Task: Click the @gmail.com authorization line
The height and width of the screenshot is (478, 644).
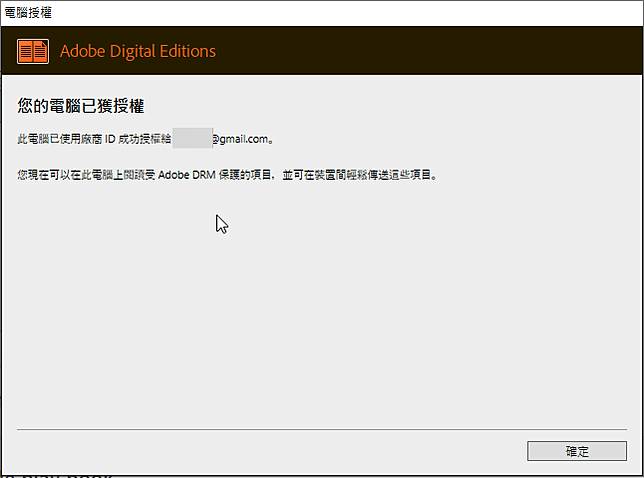Action: (x=145, y=139)
